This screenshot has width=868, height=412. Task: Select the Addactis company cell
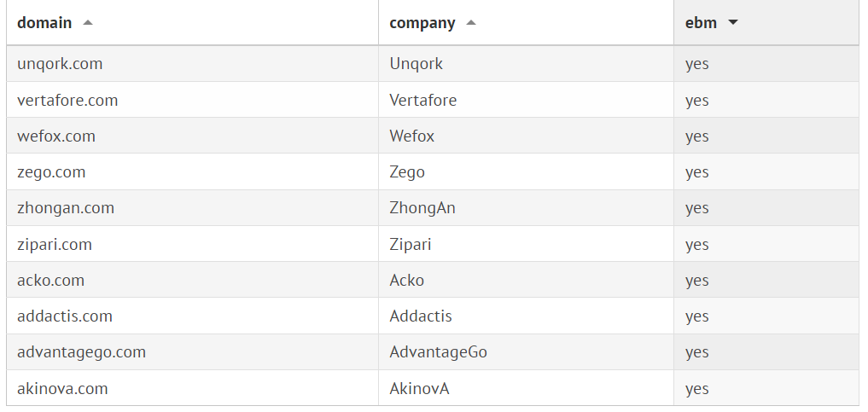coord(421,316)
